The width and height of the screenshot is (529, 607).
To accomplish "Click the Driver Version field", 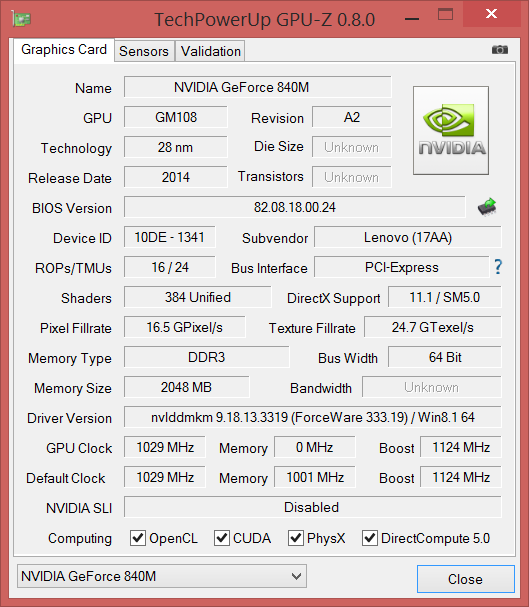I will coord(313,417).
